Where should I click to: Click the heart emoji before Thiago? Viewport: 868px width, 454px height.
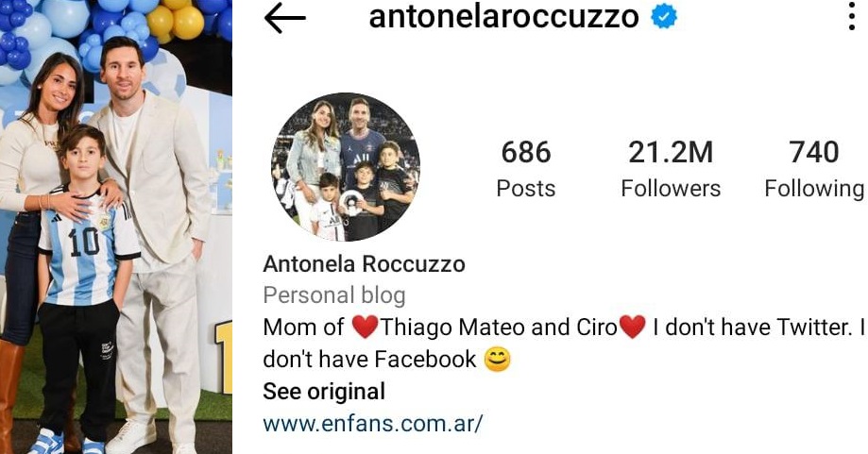[x=365, y=327]
